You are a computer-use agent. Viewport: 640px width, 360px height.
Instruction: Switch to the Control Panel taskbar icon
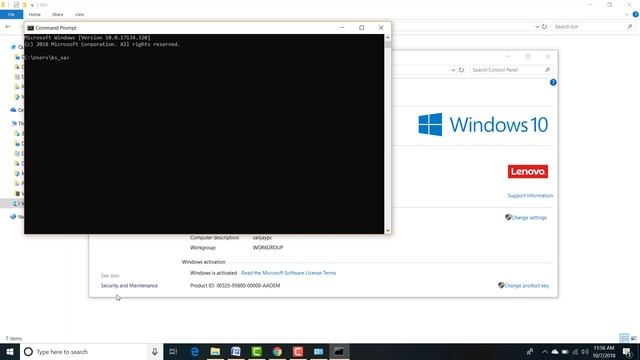(318, 351)
